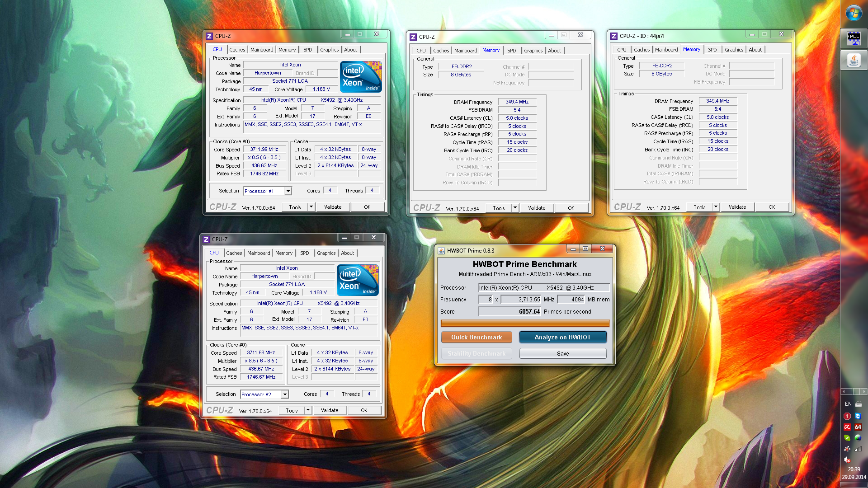Open About tab in Processor #2 window
868x488 pixels.
tap(348, 253)
